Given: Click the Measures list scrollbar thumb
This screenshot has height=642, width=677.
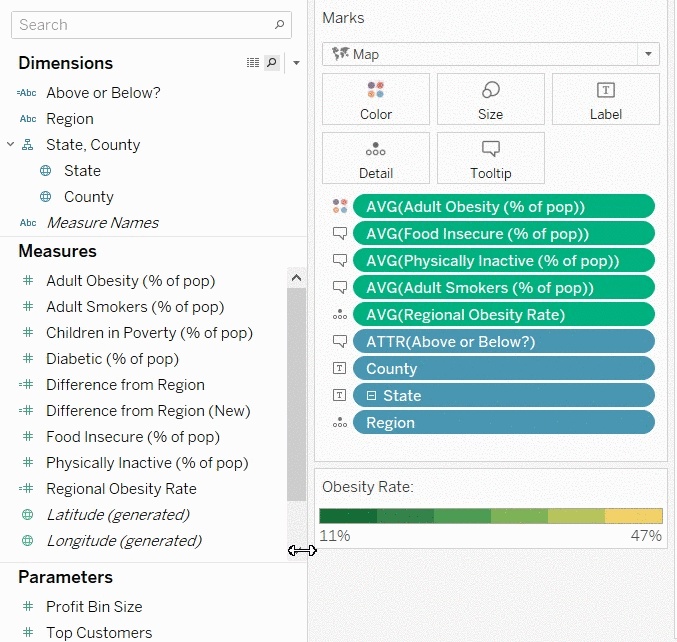Looking at the screenshot, I should (296, 394).
